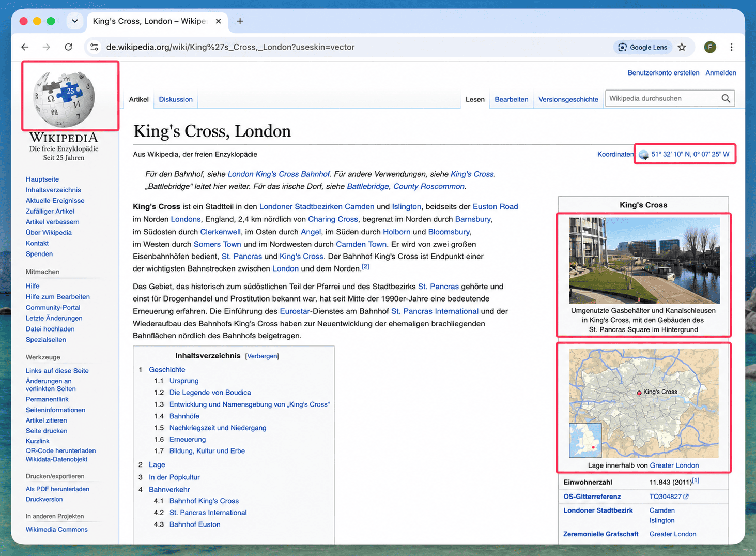756x556 pixels.
Task: Expand the tab search dropdown chevron
Action: click(x=75, y=21)
